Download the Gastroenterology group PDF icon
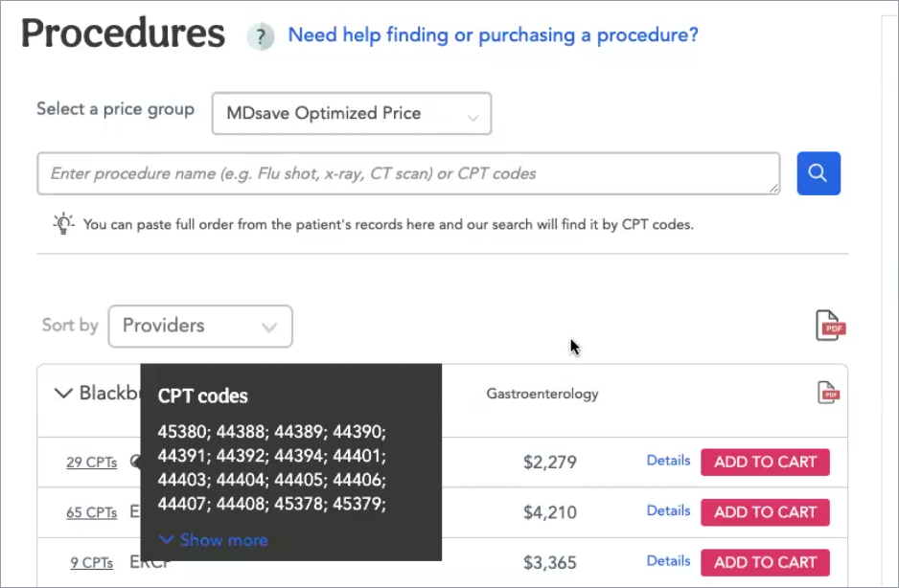Viewport: 899px width, 588px height. pyautogui.click(x=828, y=394)
